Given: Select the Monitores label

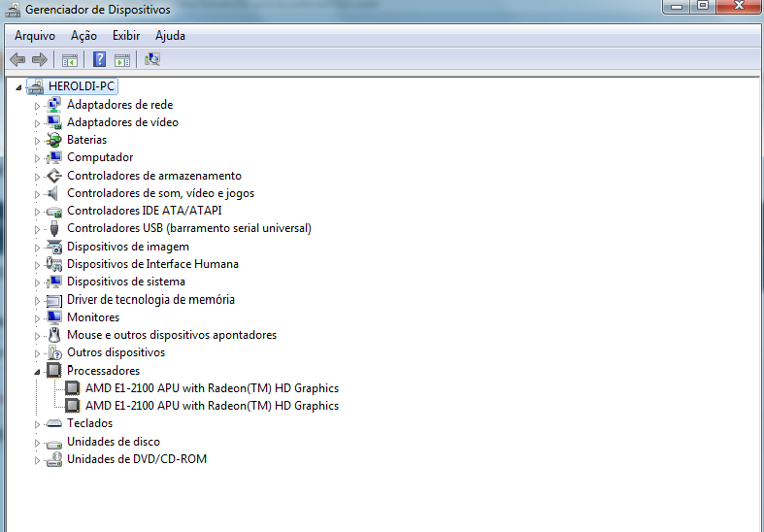Looking at the screenshot, I should point(93,317).
